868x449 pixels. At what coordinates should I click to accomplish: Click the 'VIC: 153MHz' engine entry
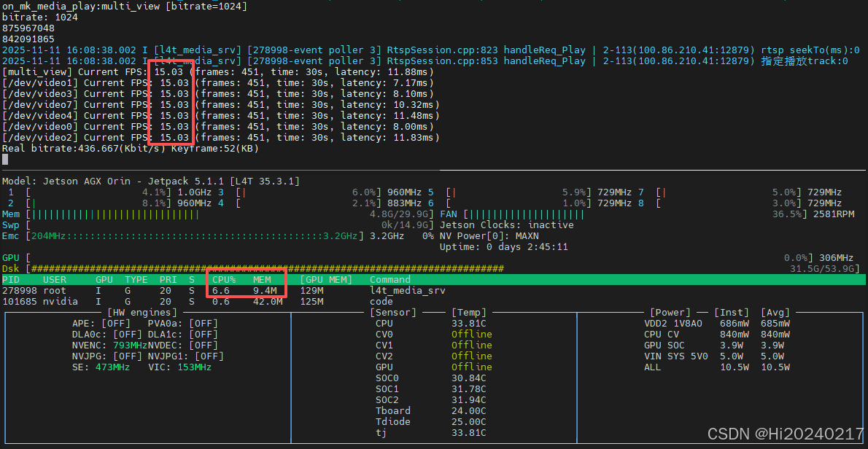click(180, 367)
